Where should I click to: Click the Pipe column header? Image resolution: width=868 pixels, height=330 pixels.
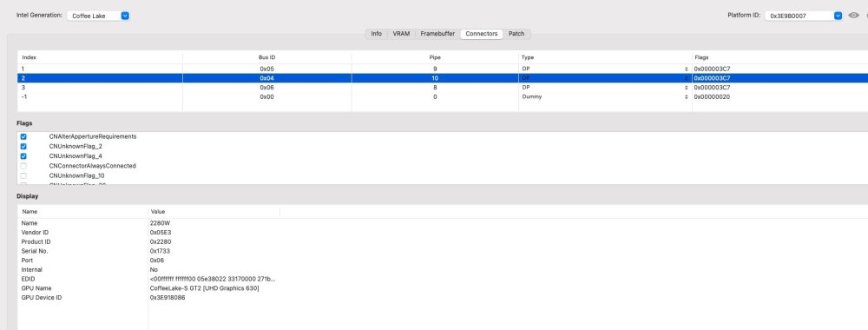coord(435,57)
